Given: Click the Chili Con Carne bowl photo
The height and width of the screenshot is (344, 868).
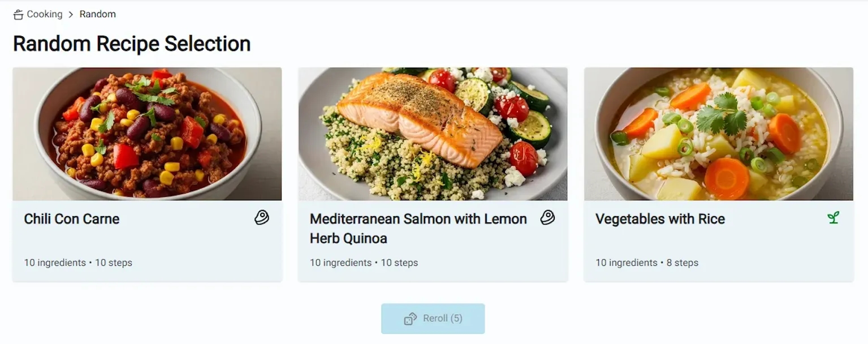Looking at the screenshot, I should tap(147, 134).
